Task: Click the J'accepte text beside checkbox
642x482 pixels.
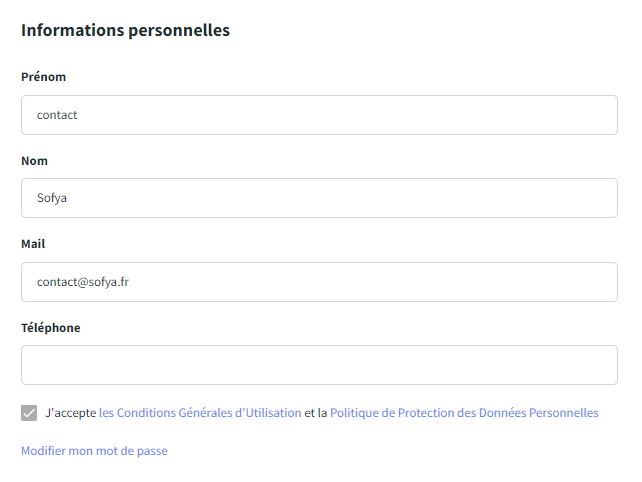Action: [70, 413]
